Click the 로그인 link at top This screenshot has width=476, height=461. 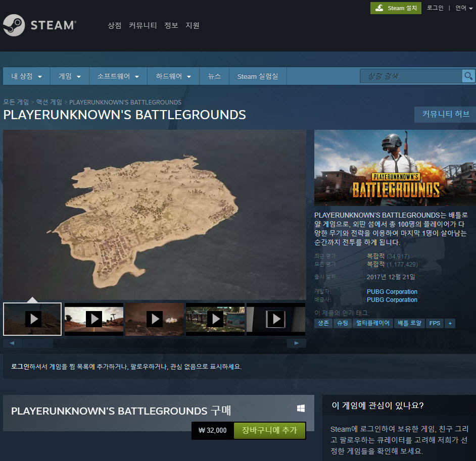coord(435,8)
